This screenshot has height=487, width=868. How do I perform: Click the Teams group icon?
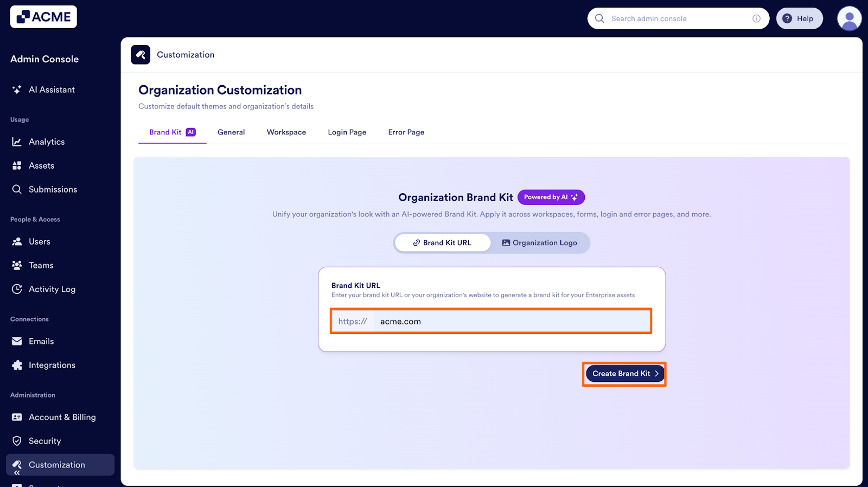click(x=17, y=265)
